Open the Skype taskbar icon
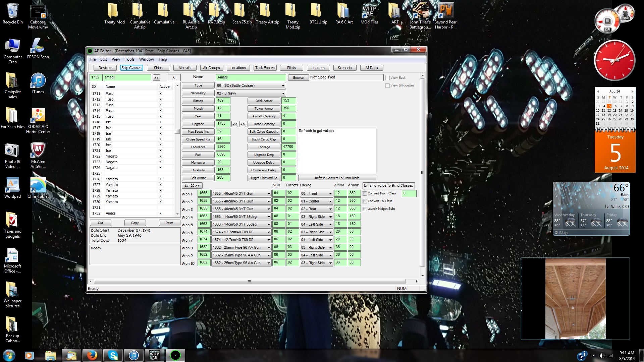 click(x=113, y=355)
